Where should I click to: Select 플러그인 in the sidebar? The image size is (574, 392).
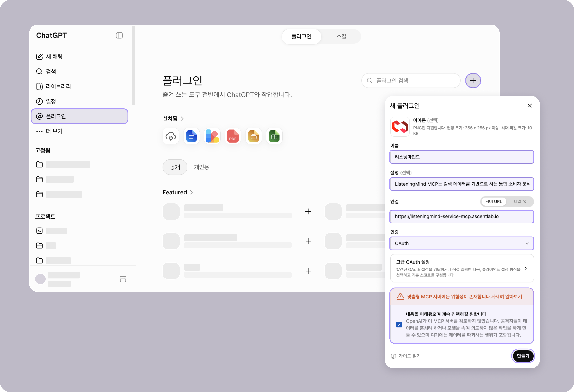(80, 116)
